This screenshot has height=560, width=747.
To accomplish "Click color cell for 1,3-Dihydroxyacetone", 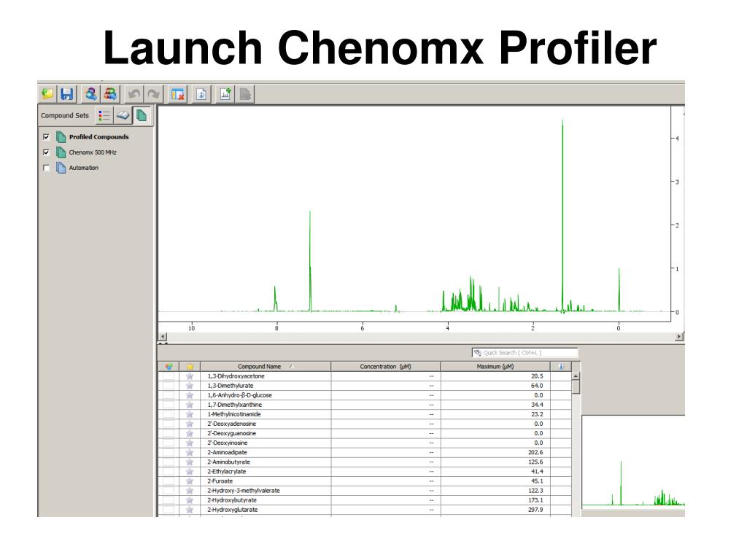I will [169, 376].
